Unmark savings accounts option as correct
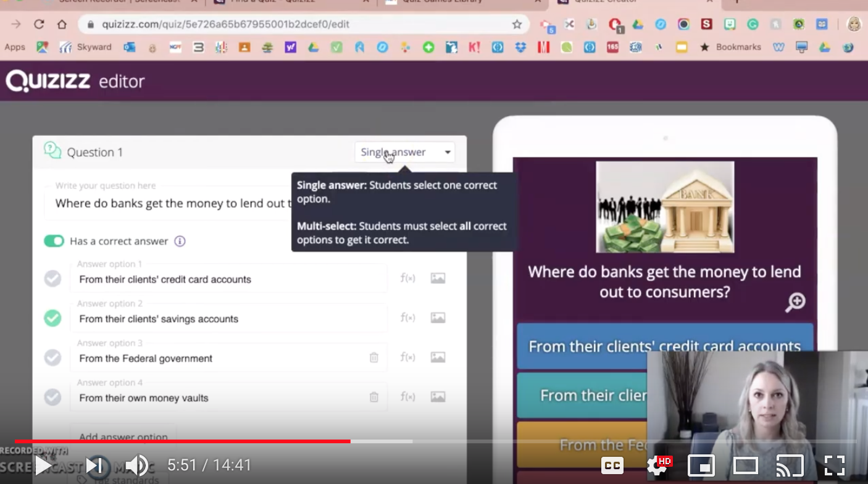This screenshot has height=484, width=868. [x=52, y=318]
